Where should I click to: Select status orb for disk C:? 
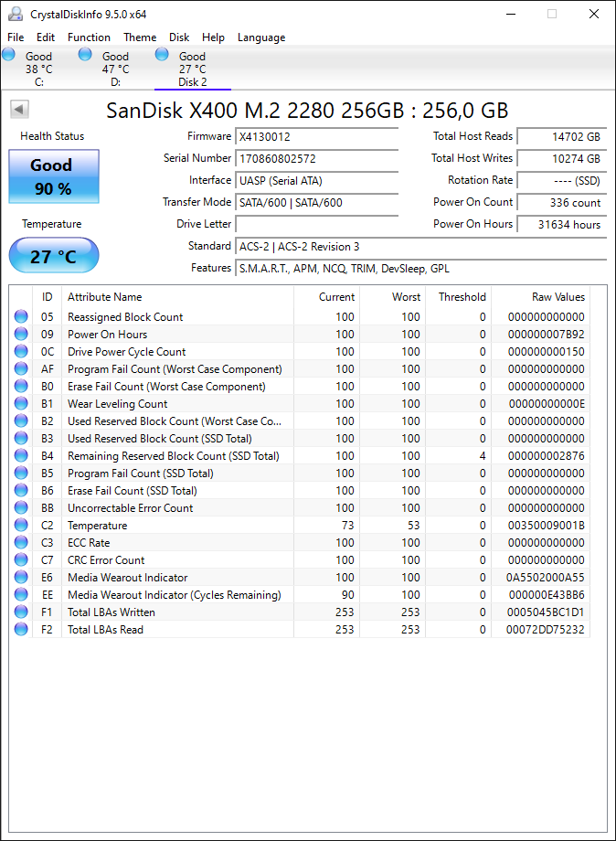point(8,54)
